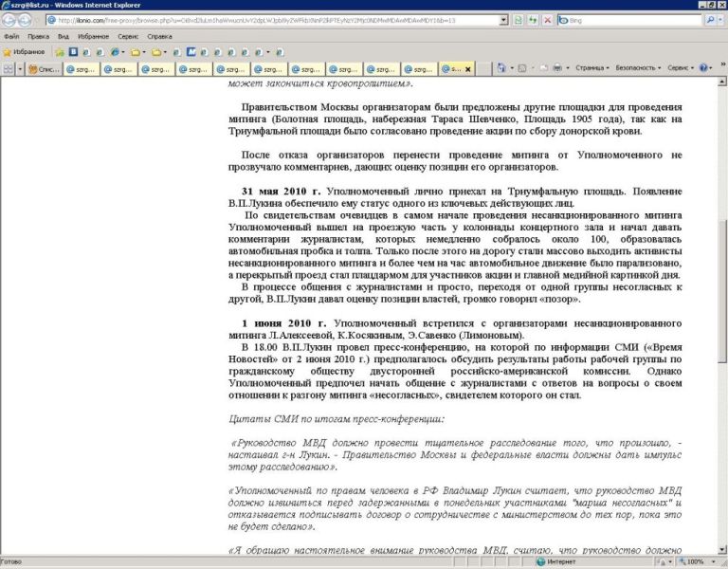Open the Избранное menu in menu bar
The height and width of the screenshot is (569, 728).
[x=93, y=36]
